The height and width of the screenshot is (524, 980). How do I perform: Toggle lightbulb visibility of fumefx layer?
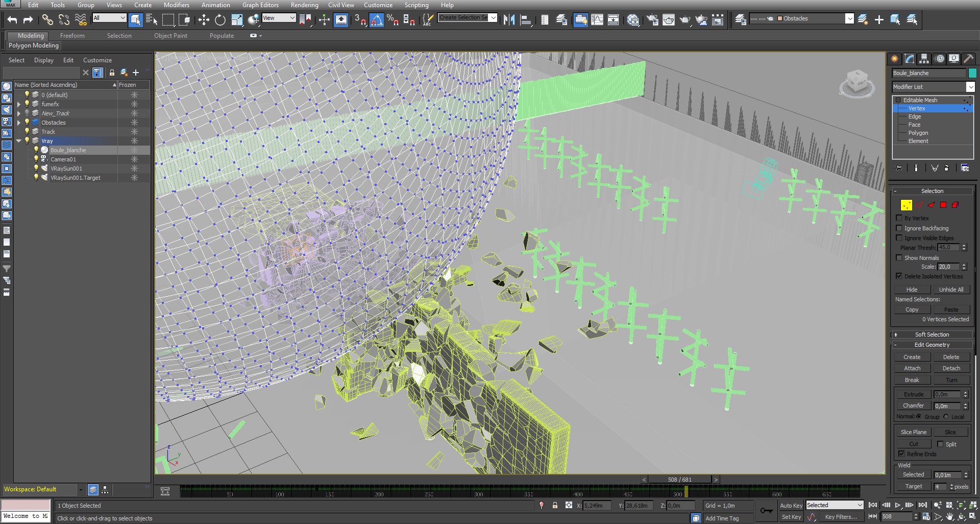pyautogui.click(x=27, y=104)
